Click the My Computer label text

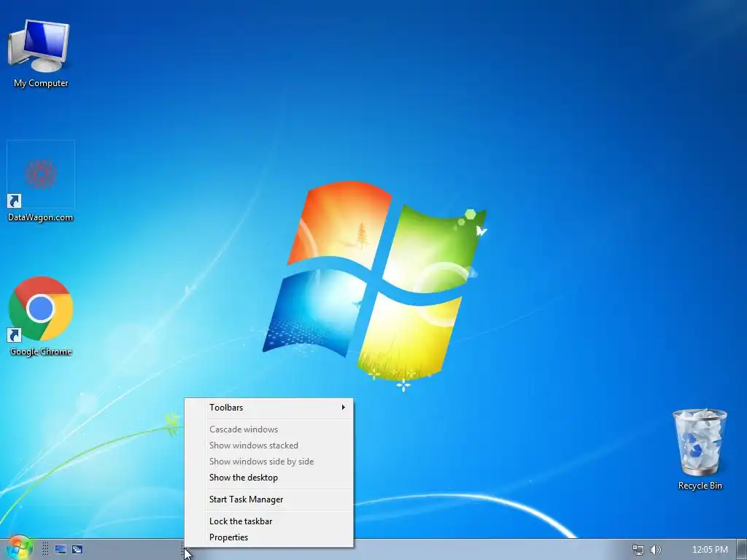point(41,83)
